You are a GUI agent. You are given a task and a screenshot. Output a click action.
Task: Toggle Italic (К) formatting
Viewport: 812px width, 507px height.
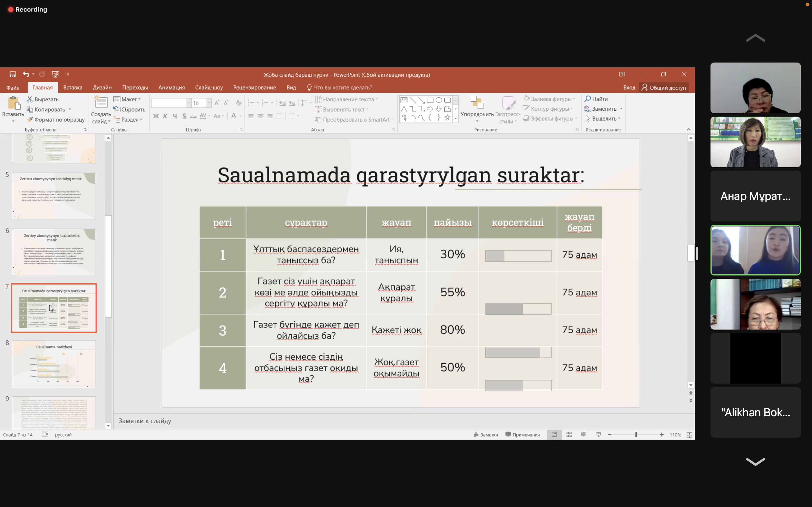[165, 116]
